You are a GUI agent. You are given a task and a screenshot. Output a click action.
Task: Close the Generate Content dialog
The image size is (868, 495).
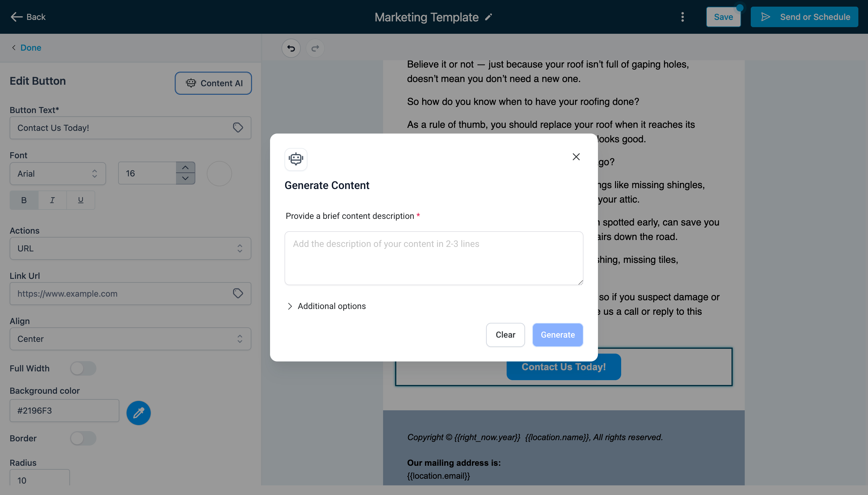tap(576, 157)
